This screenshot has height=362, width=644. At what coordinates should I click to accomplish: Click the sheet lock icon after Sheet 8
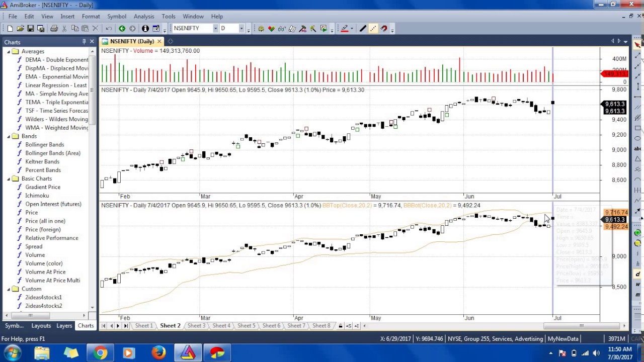341,326
